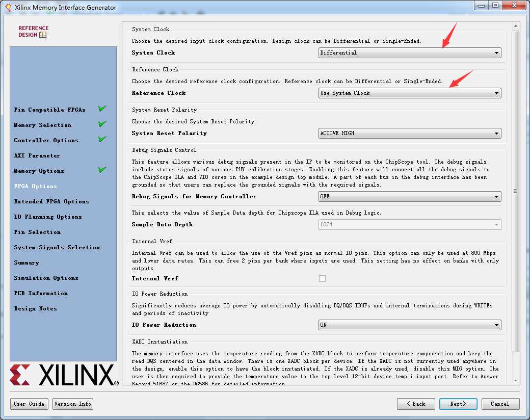This screenshot has height=420, width=530.
Task: Go to IO Planning Options step
Action: (x=48, y=217)
